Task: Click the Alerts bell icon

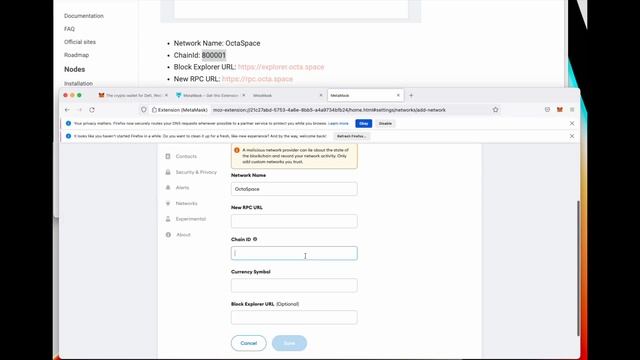Action: click(168, 188)
